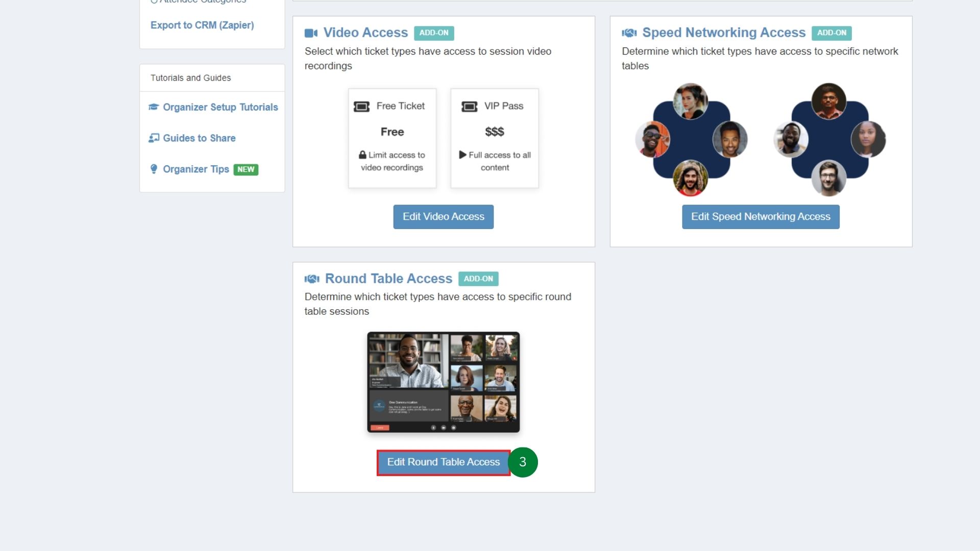Select the VIP Pass card
This screenshot has width=980, height=551.
495,138
